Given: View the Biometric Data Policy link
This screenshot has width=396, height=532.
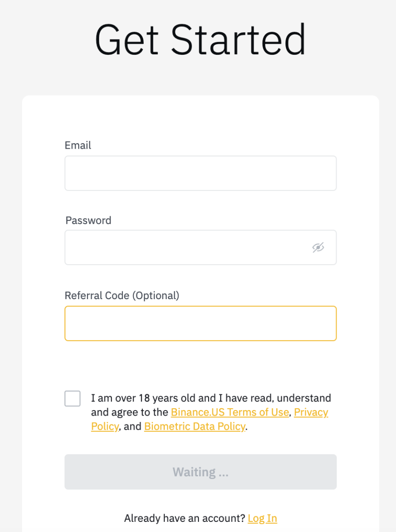Looking at the screenshot, I should 194,427.
